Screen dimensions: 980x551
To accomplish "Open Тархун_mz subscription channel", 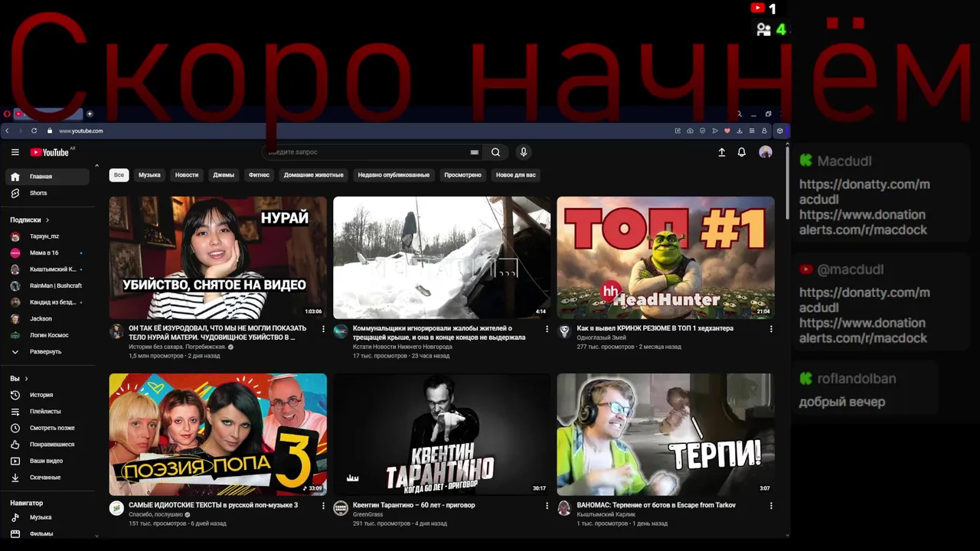I will (x=47, y=236).
